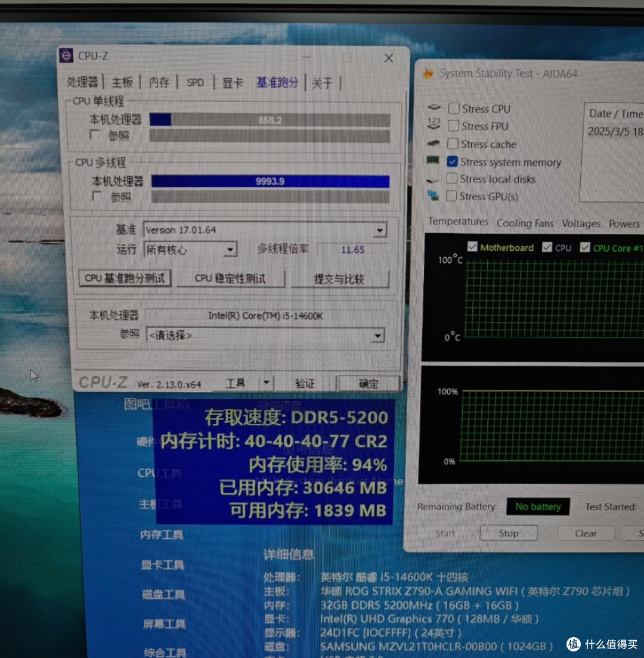Toggle the CPU temperature graph checkbox
644x658 pixels.
pyautogui.click(x=547, y=247)
